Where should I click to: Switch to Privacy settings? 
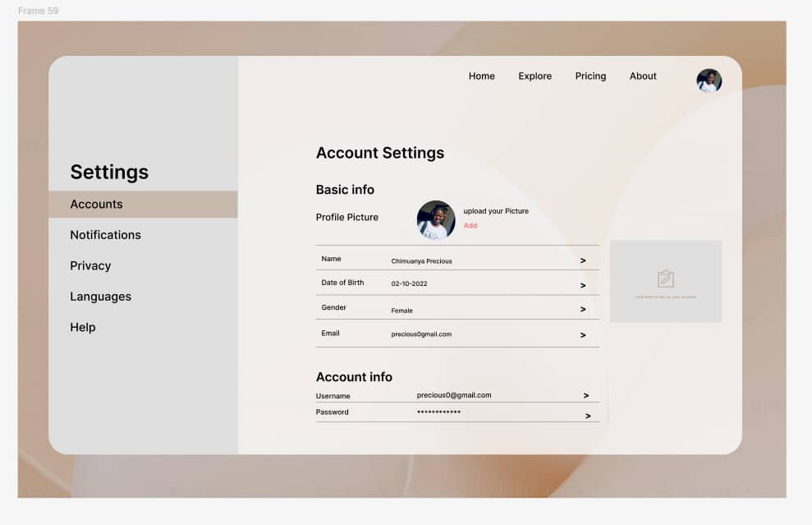point(90,266)
